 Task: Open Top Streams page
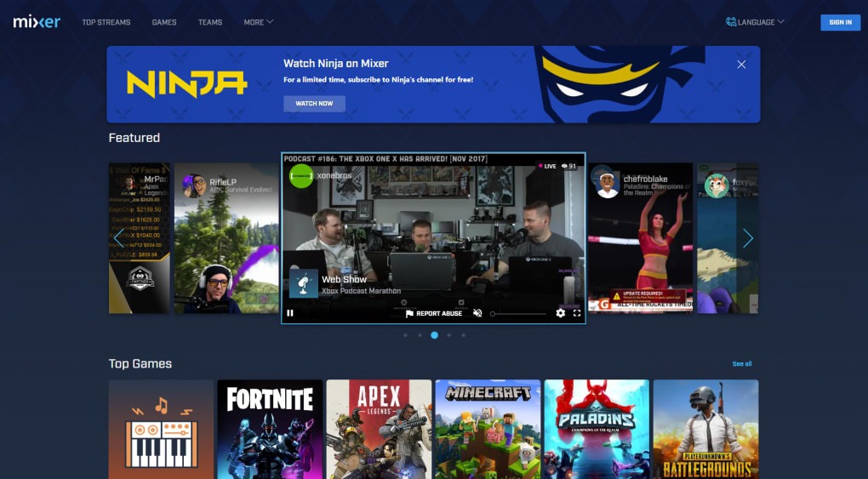[106, 22]
